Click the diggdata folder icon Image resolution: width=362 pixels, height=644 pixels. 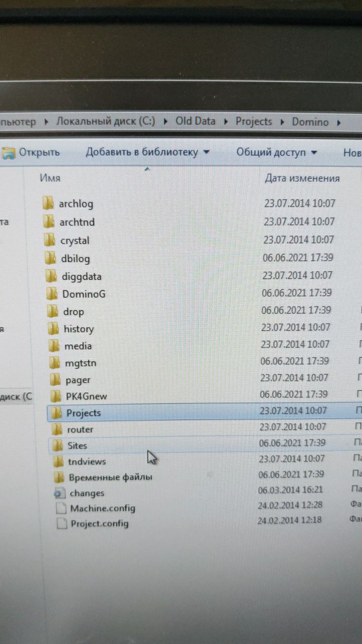pyautogui.click(x=51, y=276)
